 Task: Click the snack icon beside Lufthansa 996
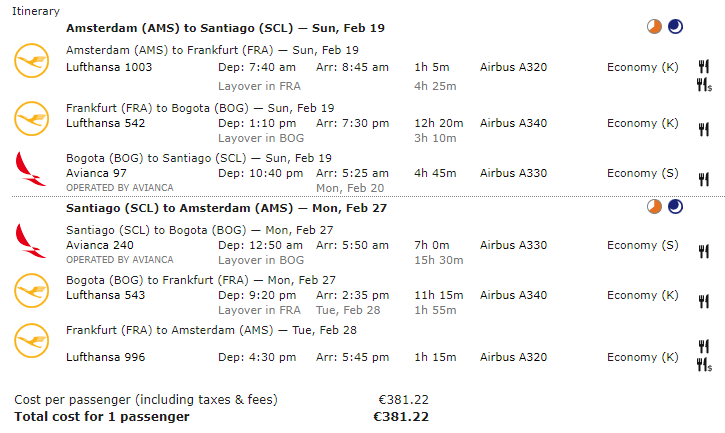[704, 365]
